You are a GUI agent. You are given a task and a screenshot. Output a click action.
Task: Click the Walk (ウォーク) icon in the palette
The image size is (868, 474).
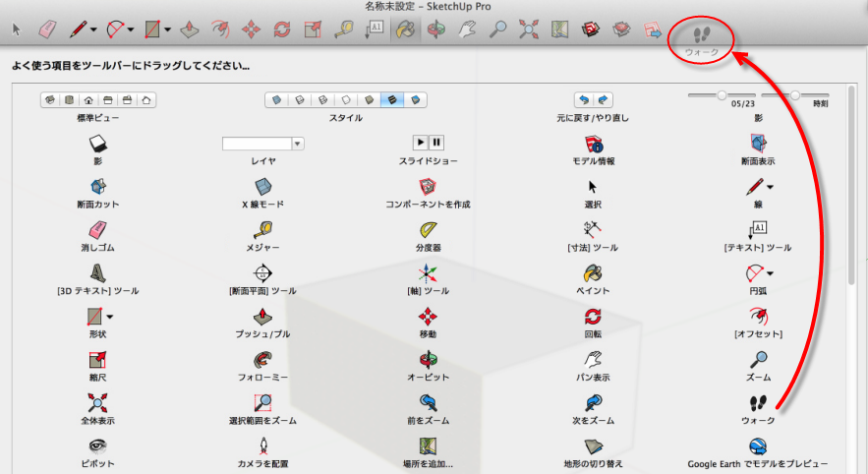(x=758, y=403)
